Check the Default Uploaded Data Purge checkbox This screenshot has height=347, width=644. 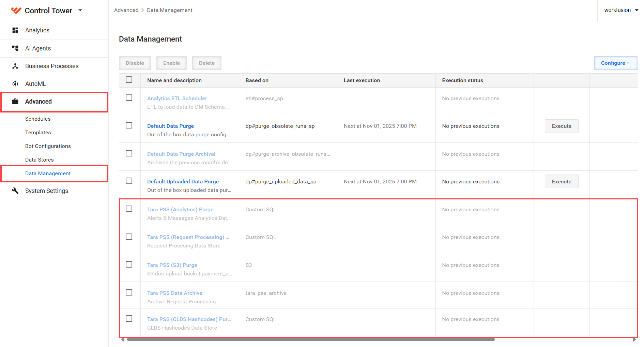(129, 181)
